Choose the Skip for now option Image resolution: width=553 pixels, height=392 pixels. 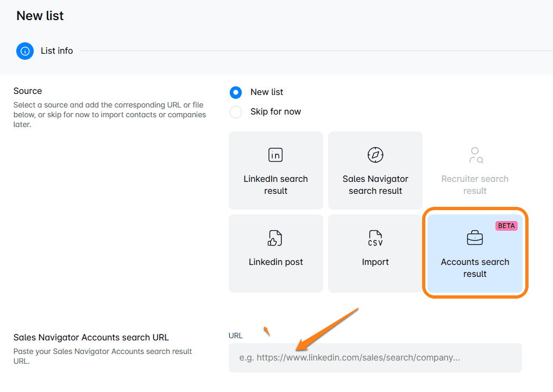[x=235, y=112]
